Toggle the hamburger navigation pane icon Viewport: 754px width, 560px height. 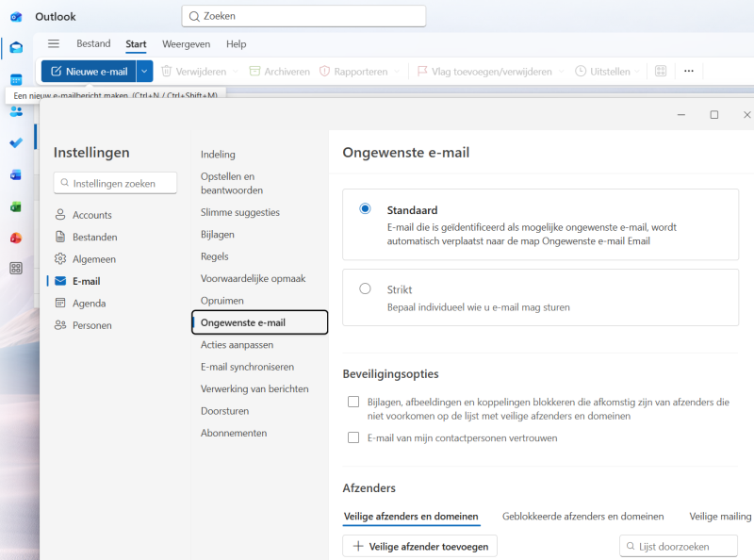coord(54,44)
